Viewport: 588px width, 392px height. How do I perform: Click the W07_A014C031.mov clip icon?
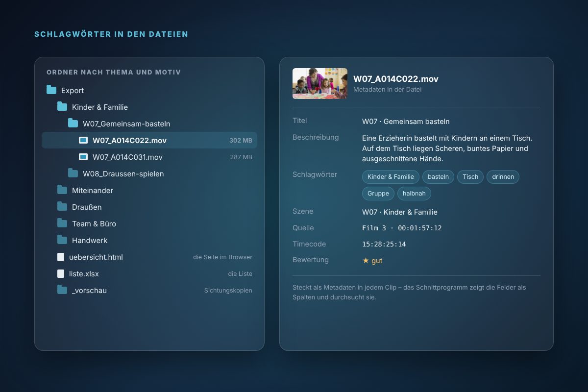point(83,157)
